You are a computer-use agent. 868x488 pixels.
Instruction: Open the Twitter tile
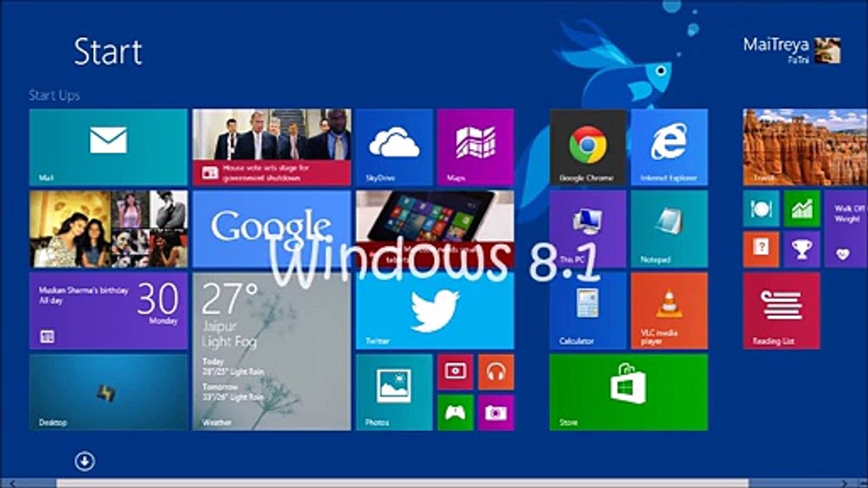(x=435, y=310)
